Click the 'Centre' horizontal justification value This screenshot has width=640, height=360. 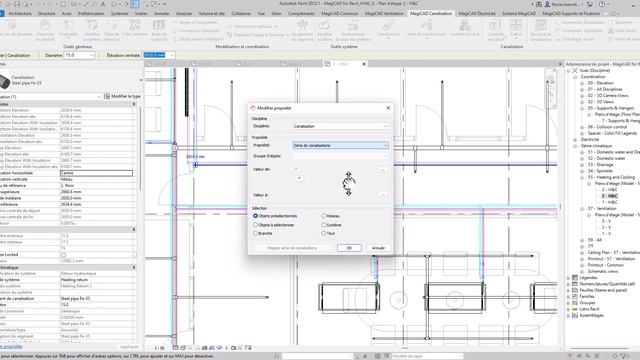pos(96,173)
